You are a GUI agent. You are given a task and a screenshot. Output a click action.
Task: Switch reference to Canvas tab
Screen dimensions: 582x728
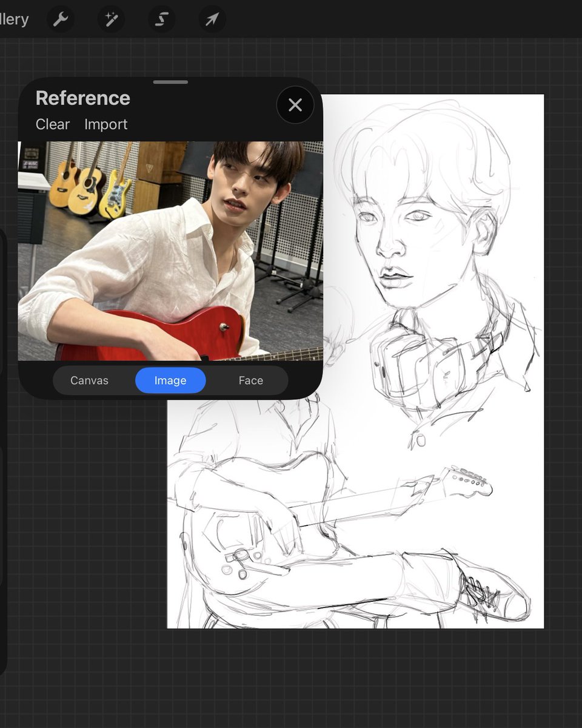tap(89, 380)
